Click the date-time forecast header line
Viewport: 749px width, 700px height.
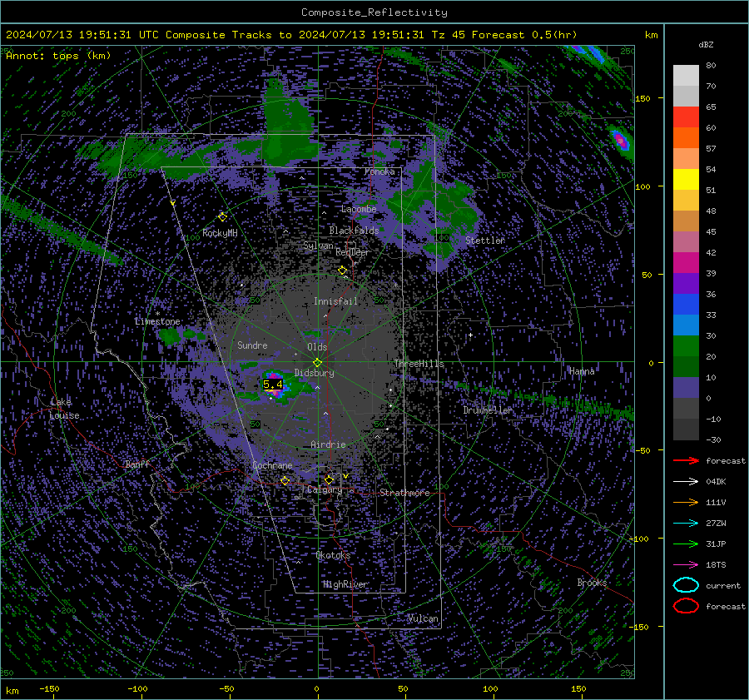pyautogui.click(x=291, y=35)
